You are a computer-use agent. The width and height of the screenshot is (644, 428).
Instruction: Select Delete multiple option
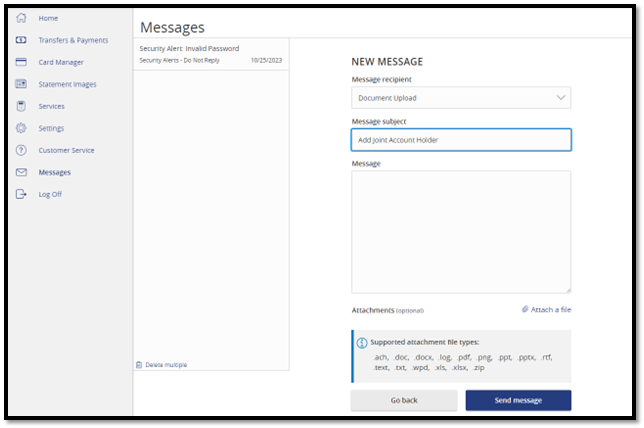coord(165,365)
